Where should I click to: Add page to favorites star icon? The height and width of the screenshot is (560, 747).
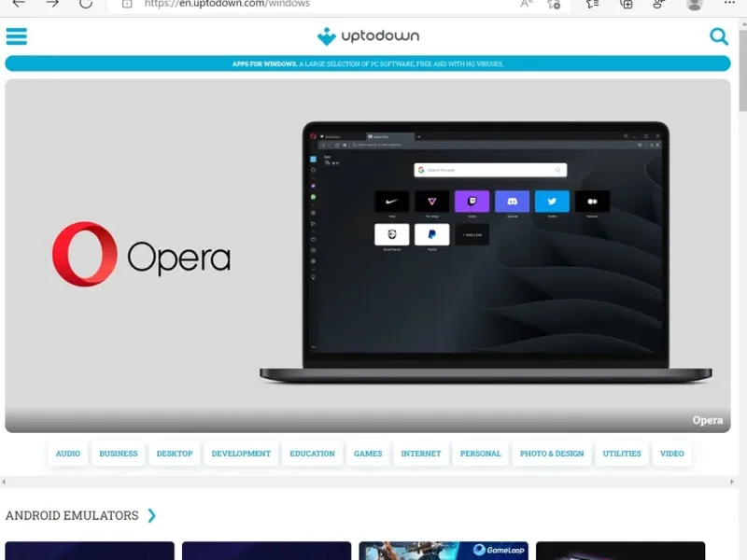[554, 4]
